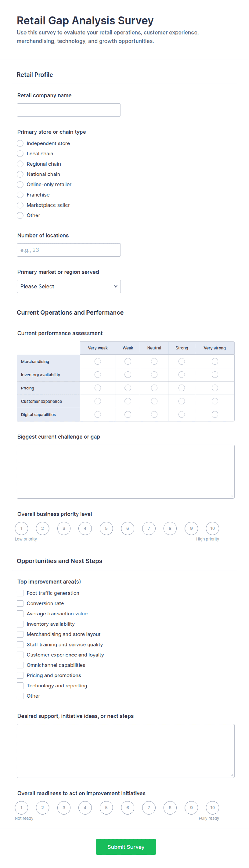249x868 pixels.
Task: Select Franchise as store type
Action: (20, 195)
